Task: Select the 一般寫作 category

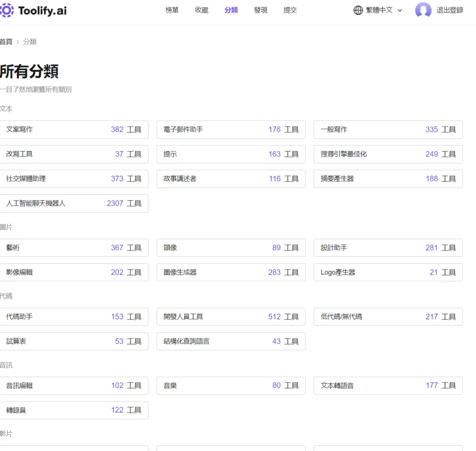Action: tap(388, 130)
